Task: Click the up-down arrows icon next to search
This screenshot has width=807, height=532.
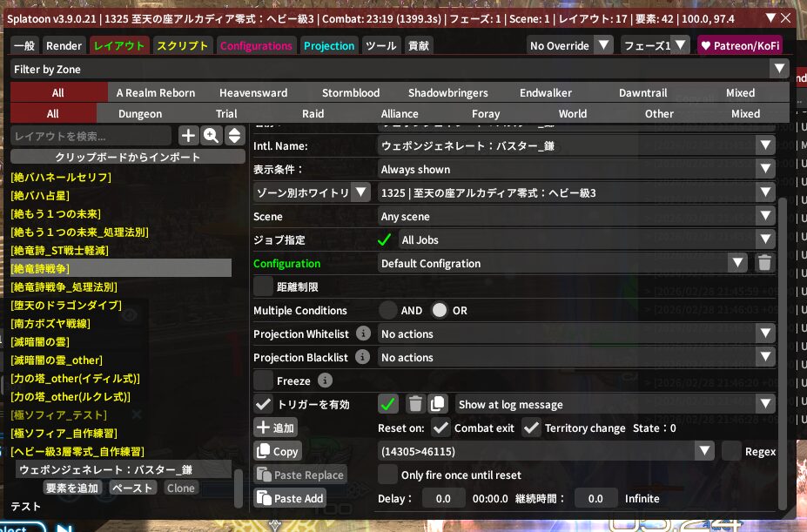Action: [233, 135]
